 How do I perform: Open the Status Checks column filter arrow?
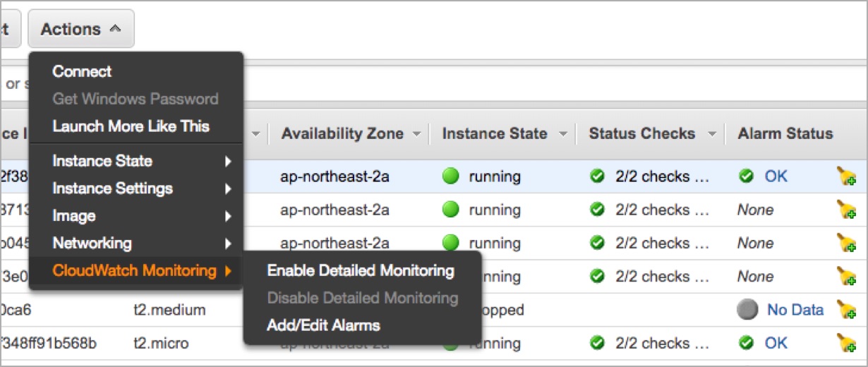[711, 134]
